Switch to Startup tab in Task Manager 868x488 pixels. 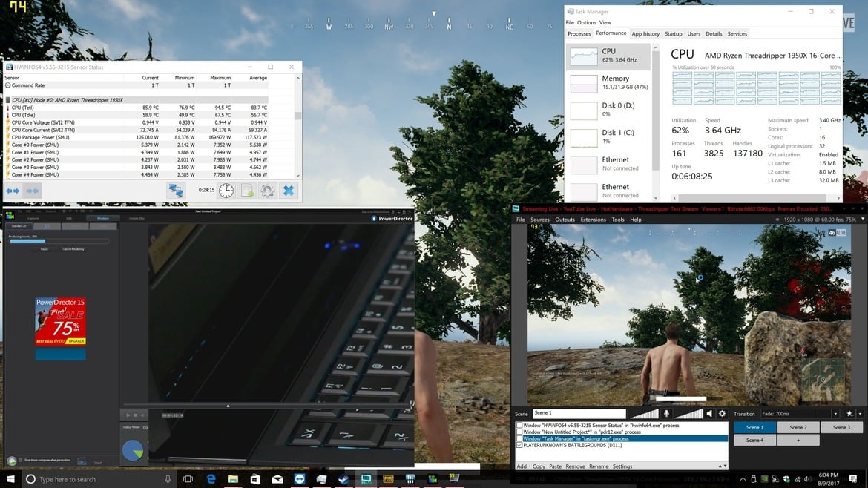tap(673, 34)
